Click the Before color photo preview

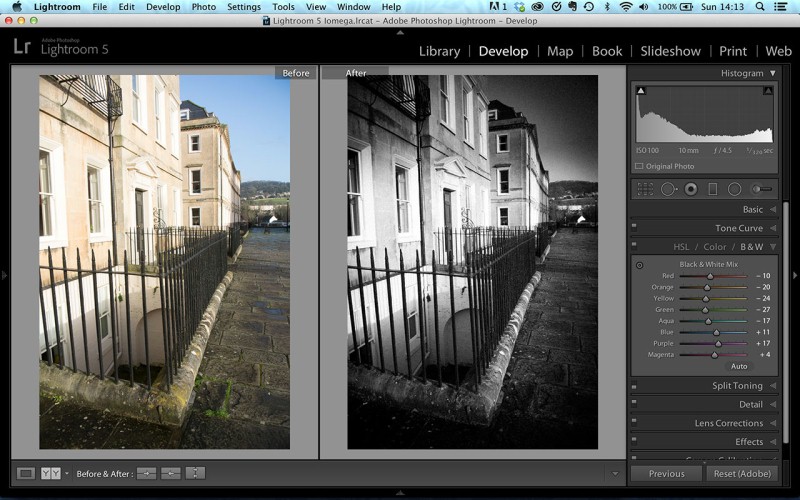point(164,262)
